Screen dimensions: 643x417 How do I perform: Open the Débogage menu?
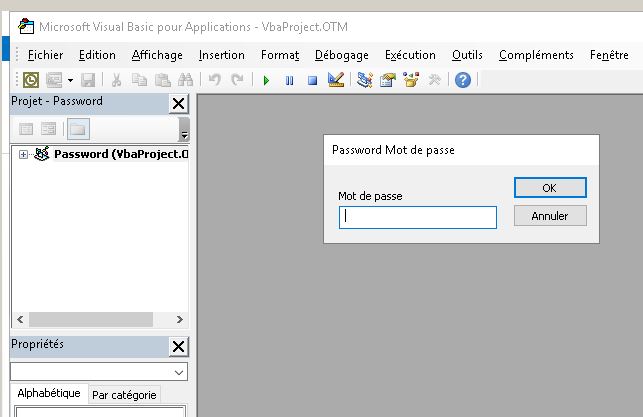click(342, 55)
